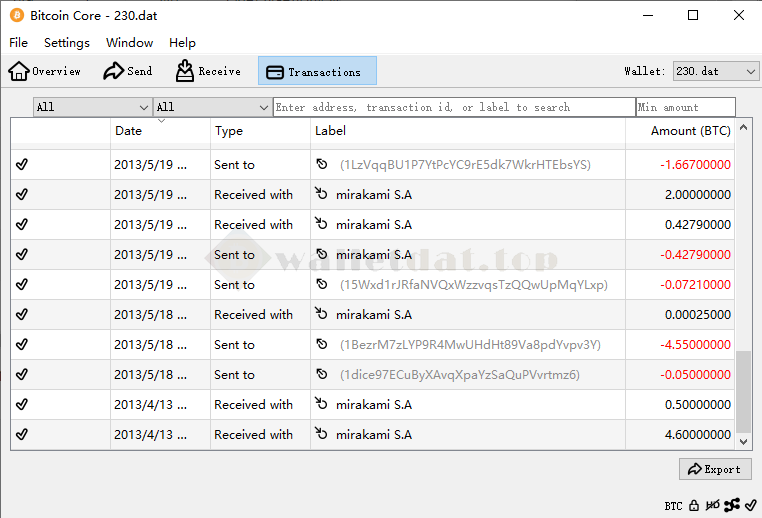This screenshot has width=762, height=518.
Task: Open the Send page
Action: pyautogui.click(x=127, y=71)
